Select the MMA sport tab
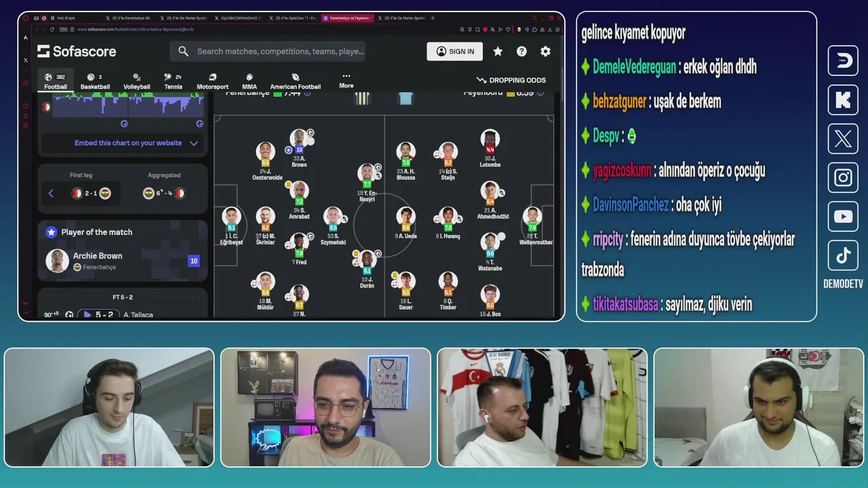Image resolution: width=868 pixels, height=488 pixels. pyautogui.click(x=250, y=81)
